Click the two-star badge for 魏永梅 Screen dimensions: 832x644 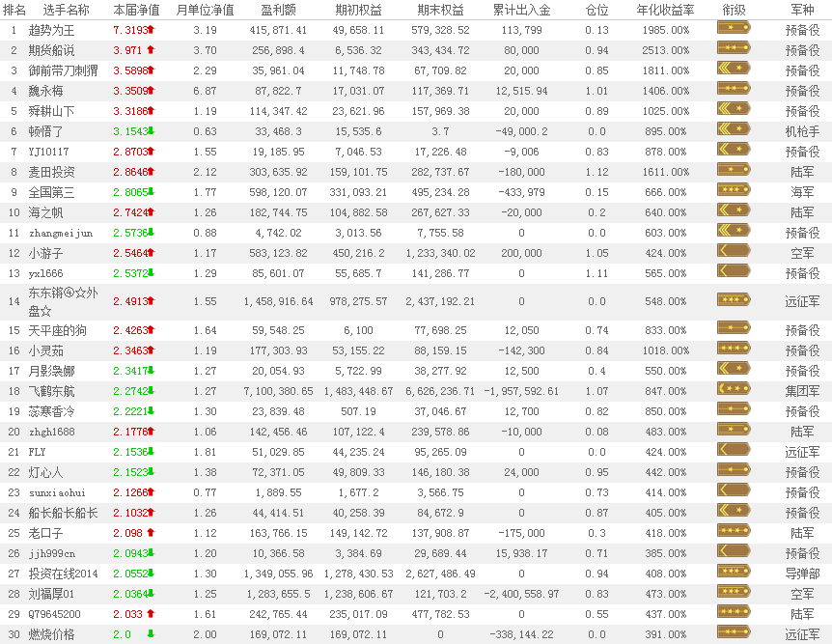[x=734, y=89]
